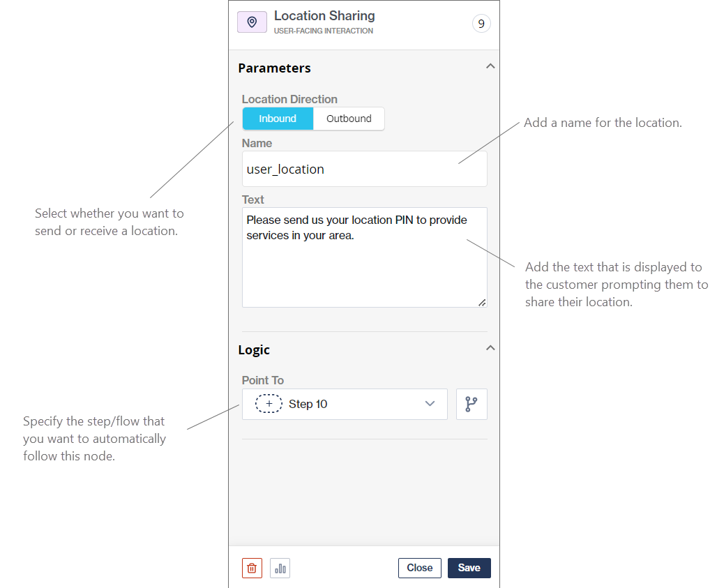This screenshot has height=588, width=717.
Task: Close the node editor panel
Action: (x=419, y=568)
